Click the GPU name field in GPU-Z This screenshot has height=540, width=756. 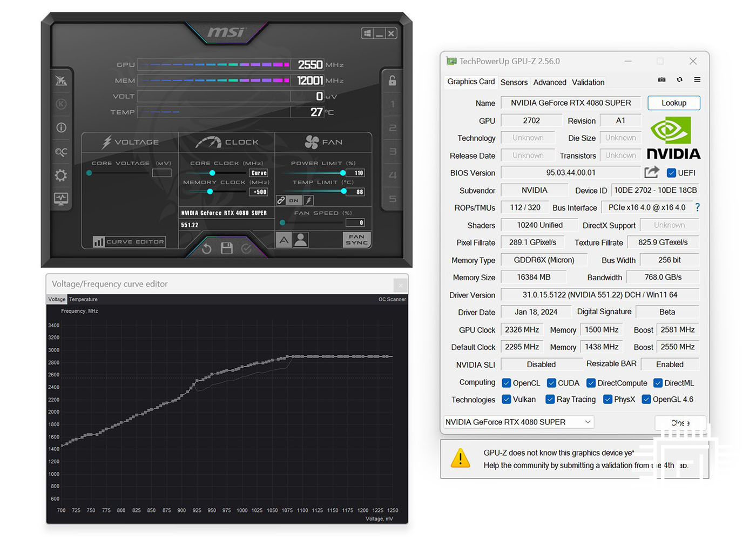571,103
